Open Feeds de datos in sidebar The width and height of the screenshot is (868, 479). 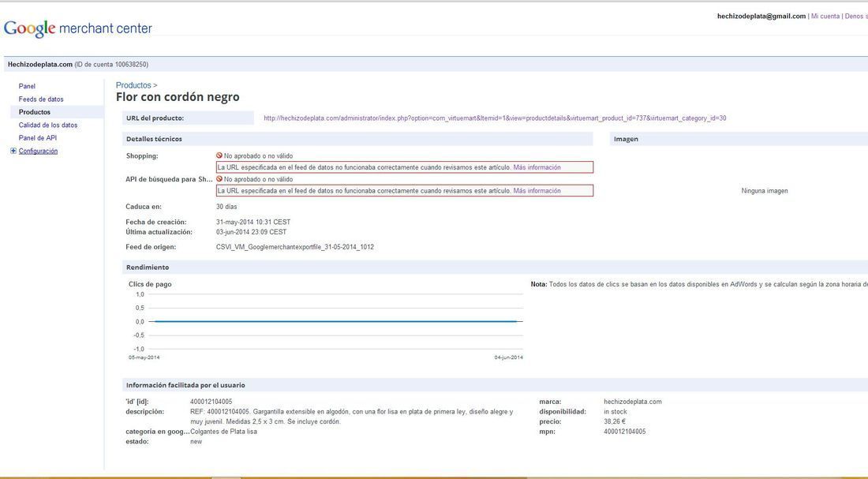click(41, 99)
